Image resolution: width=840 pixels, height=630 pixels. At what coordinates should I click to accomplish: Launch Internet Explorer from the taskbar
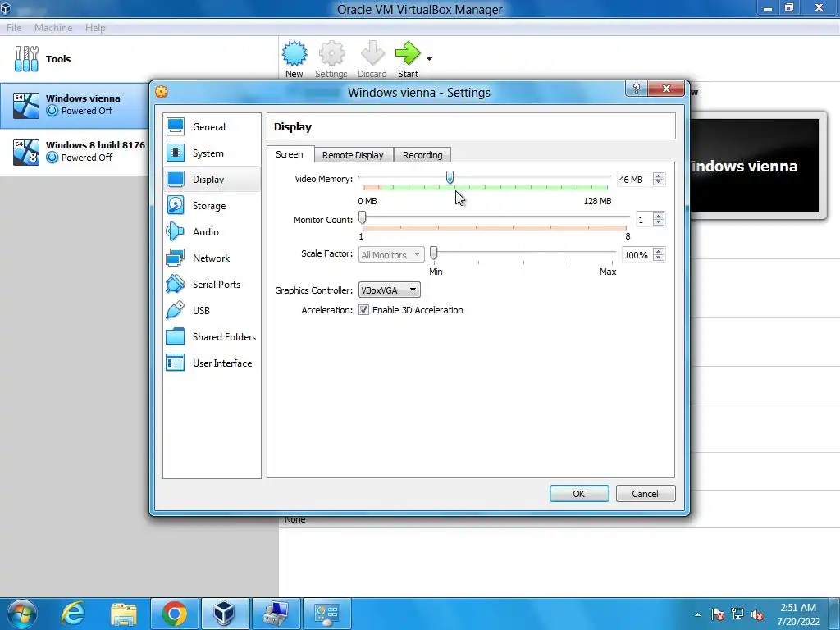click(x=73, y=614)
